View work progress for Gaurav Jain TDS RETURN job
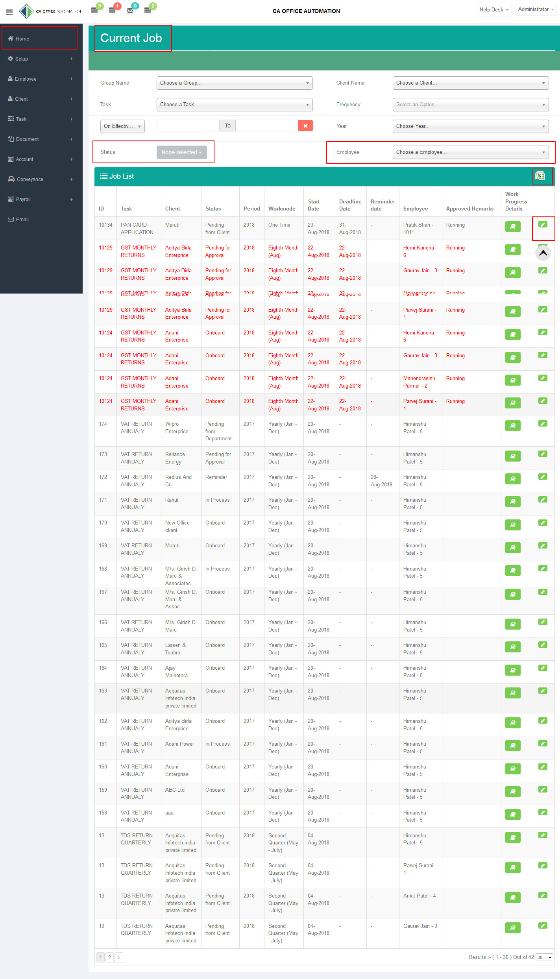Image resolution: width=560 pixels, height=979 pixels. click(x=513, y=928)
